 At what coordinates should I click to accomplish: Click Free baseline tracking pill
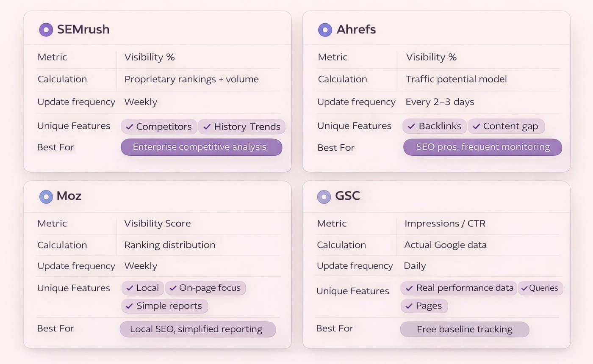tap(464, 329)
